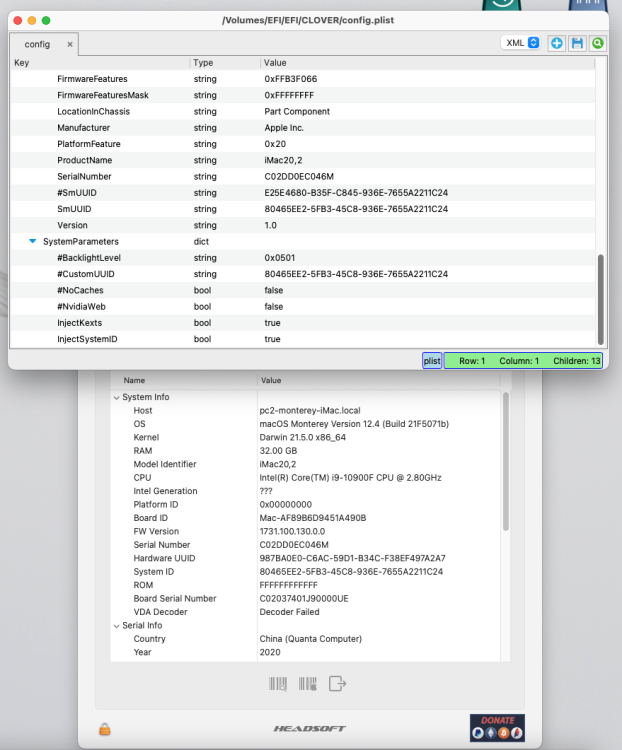
Task: Select the OS macOS Monterey row
Action: [306, 424]
